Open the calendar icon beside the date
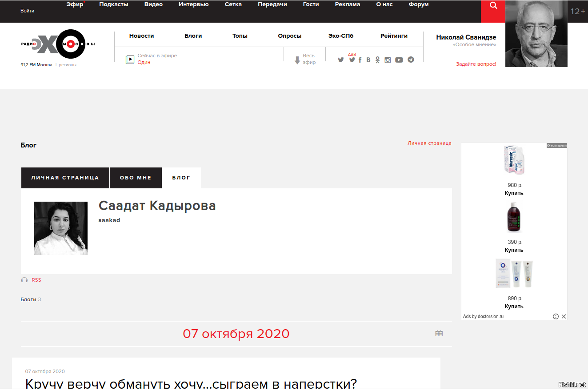The image size is (588, 390). click(x=439, y=334)
